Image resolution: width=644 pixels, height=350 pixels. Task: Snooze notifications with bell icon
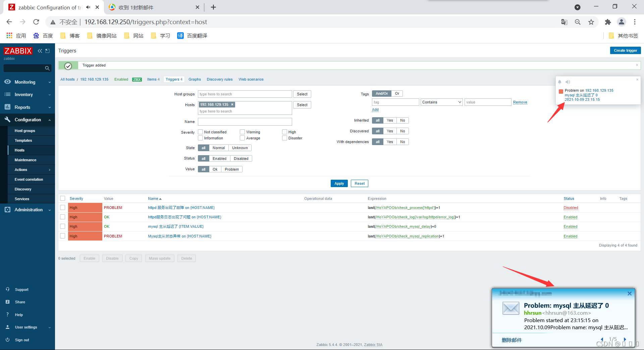(x=559, y=82)
